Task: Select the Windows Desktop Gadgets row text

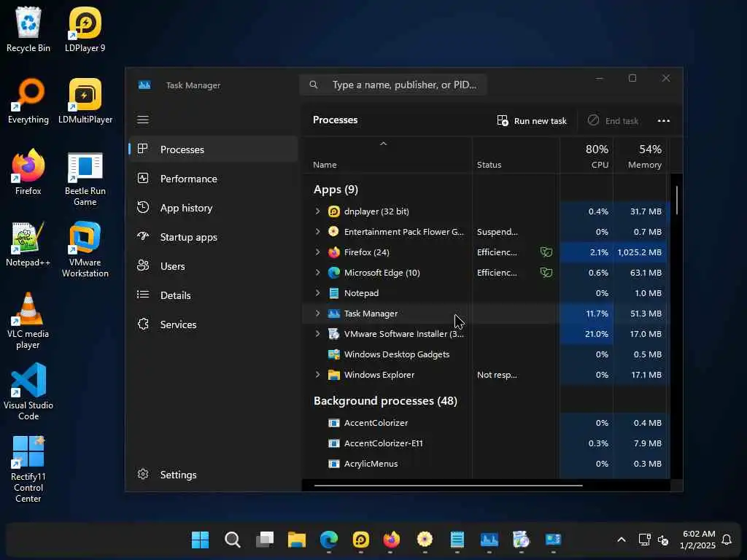Action: click(x=397, y=354)
